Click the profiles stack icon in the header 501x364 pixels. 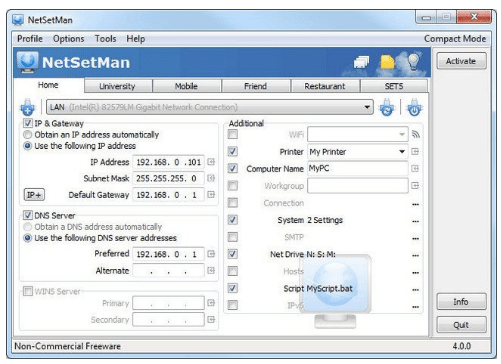[361, 62]
